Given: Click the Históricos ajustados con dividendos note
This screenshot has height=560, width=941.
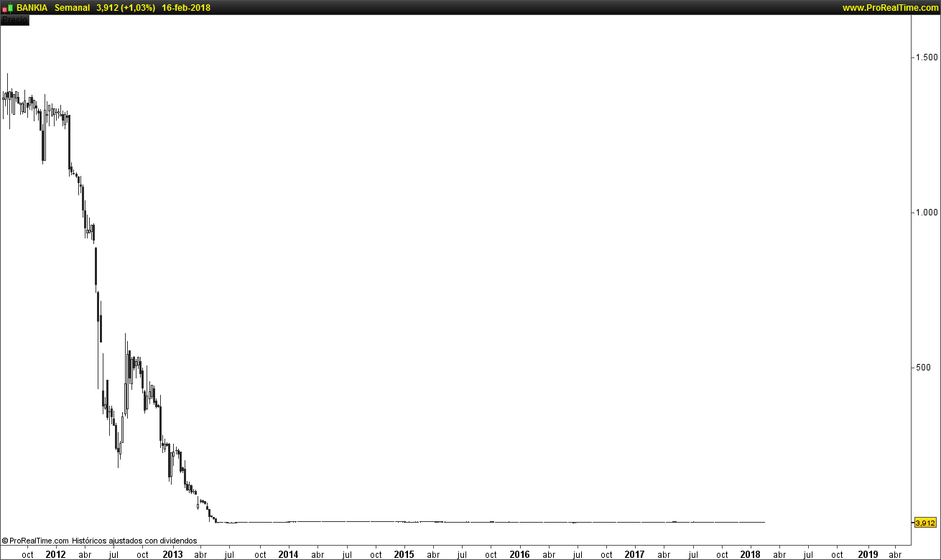Looking at the screenshot, I should 134,541.
